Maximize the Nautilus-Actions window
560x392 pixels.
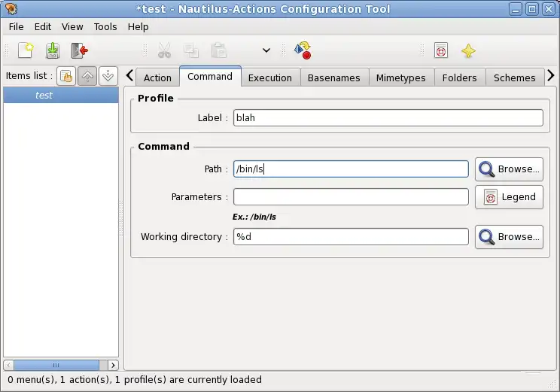click(532, 9)
